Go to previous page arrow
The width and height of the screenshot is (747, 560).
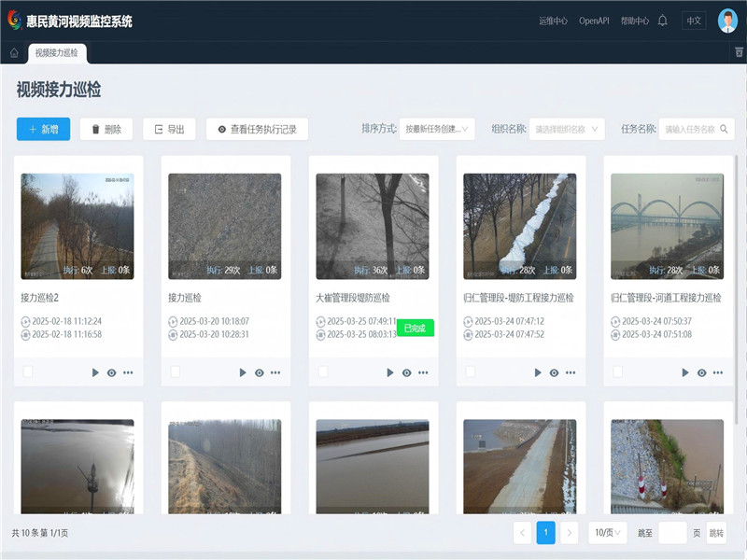(x=522, y=532)
